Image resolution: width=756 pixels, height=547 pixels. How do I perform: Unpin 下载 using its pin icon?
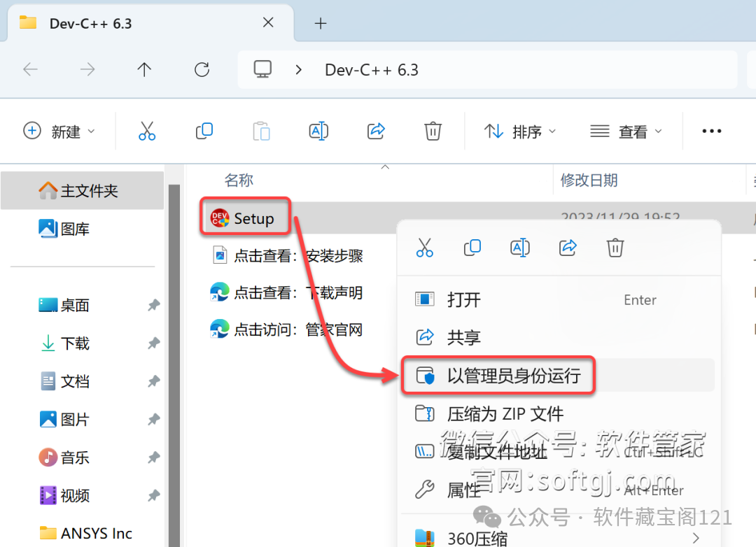coord(154,343)
